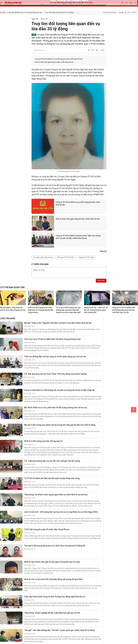Image resolution: width=138 pixels, height=644 pixels.
Task: Click the share icon beside the article date
Action: pos(88,50)
